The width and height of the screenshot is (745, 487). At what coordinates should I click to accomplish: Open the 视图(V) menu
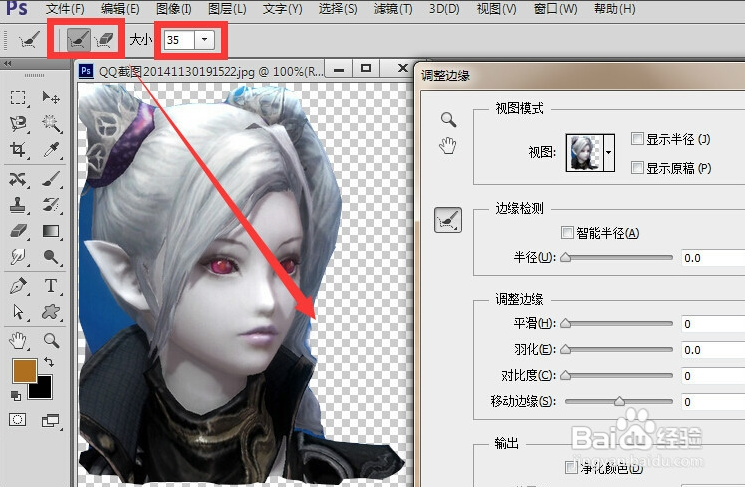(496, 9)
